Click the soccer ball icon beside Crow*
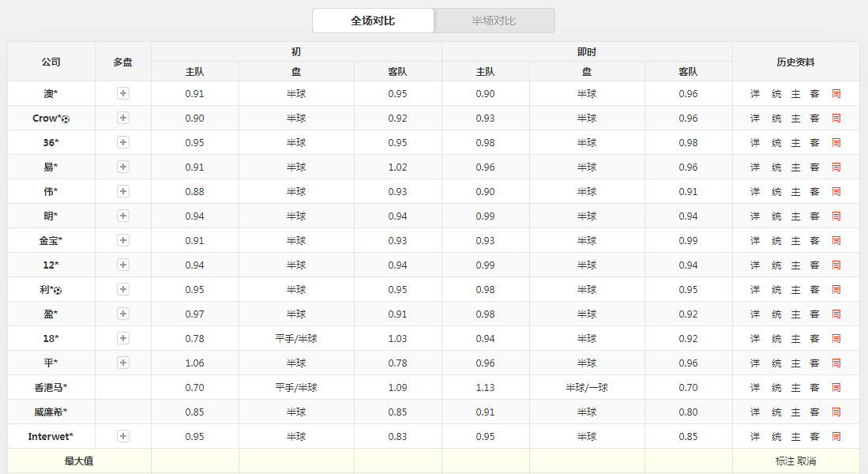The height and width of the screenshot is (474, 868). pos(66,118)
